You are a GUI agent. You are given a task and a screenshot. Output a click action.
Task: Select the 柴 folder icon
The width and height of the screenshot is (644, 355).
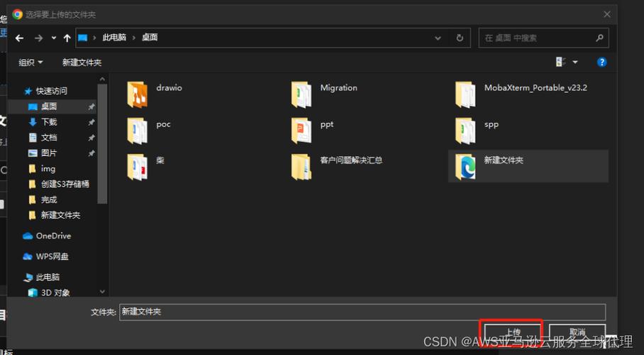(x=137, y=167)
